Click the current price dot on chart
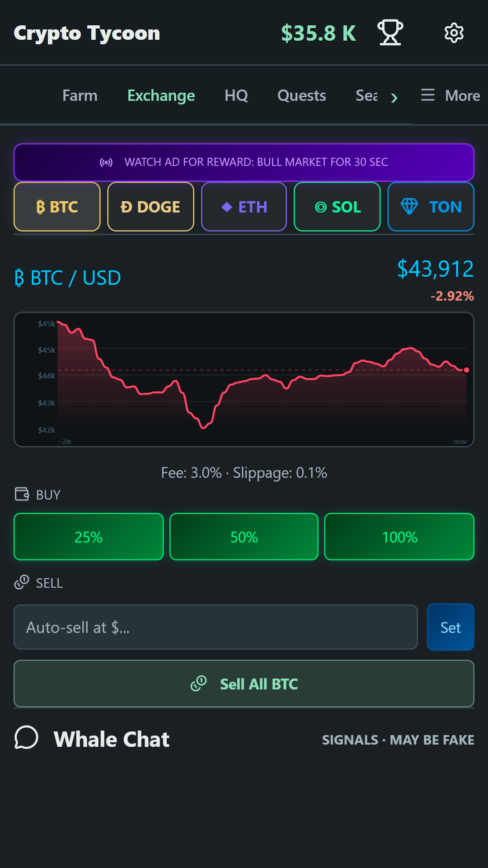 tap(466, 370)
